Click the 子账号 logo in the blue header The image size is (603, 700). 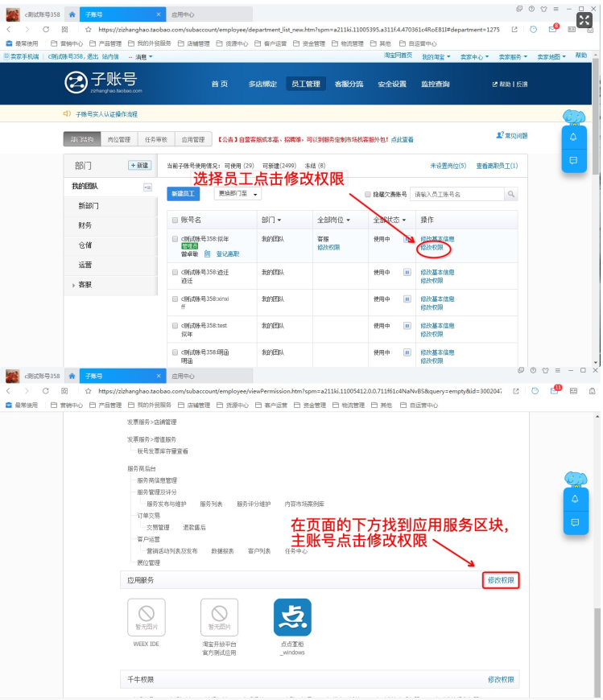click(103, 82)
